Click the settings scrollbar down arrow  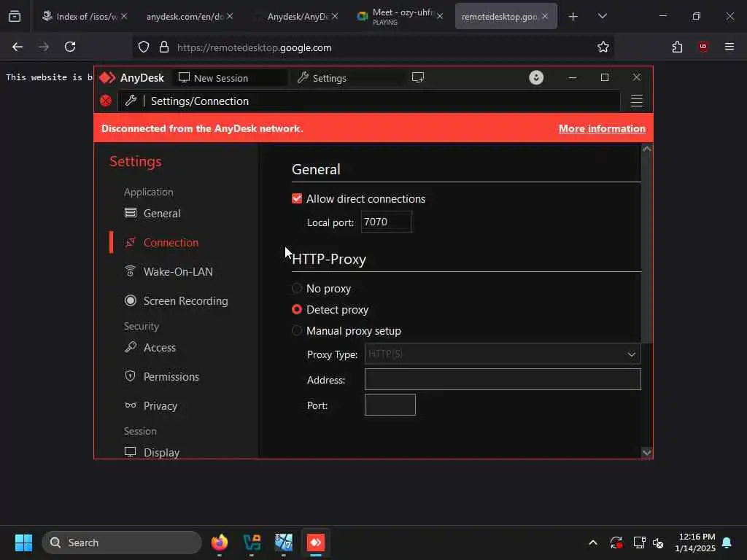pos(646,452)
